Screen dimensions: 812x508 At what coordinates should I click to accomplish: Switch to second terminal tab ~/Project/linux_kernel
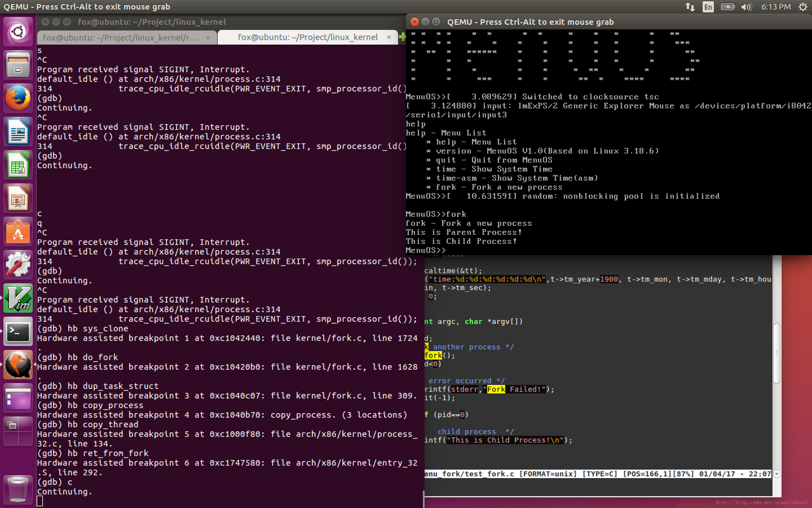tap(308, 37)
